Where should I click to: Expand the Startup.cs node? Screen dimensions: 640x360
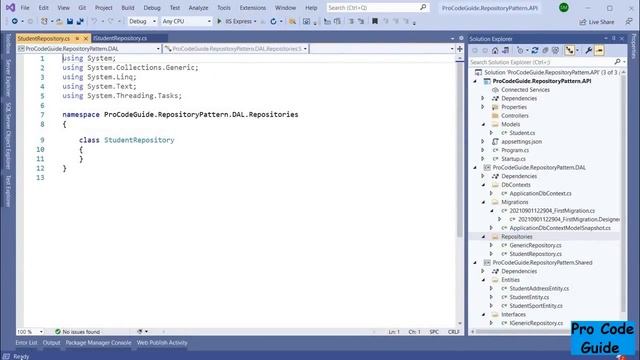tap(483, 159)
